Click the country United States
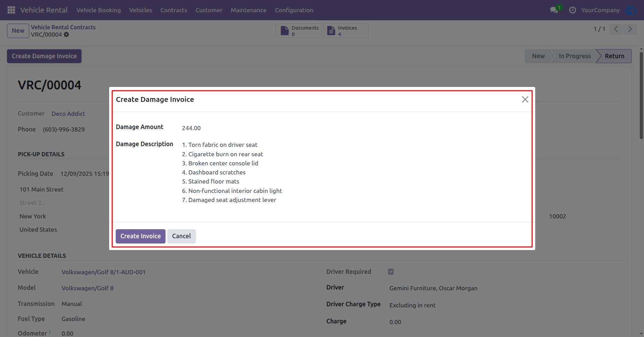644x337 pixels. pos(38,230)
